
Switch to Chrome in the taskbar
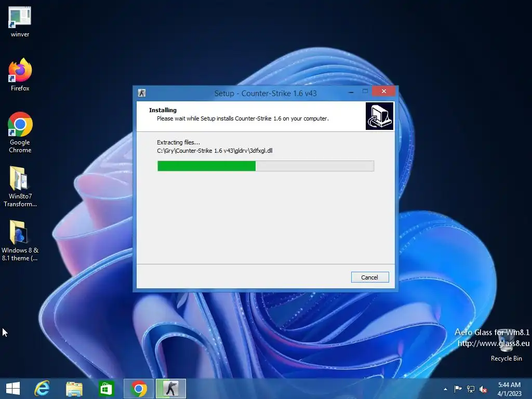[138, 389]
